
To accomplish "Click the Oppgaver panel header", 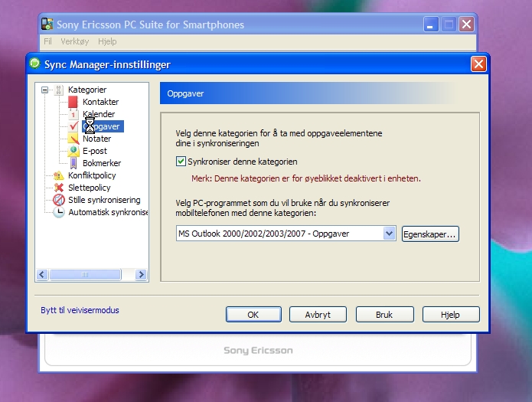I will [320, 93].
